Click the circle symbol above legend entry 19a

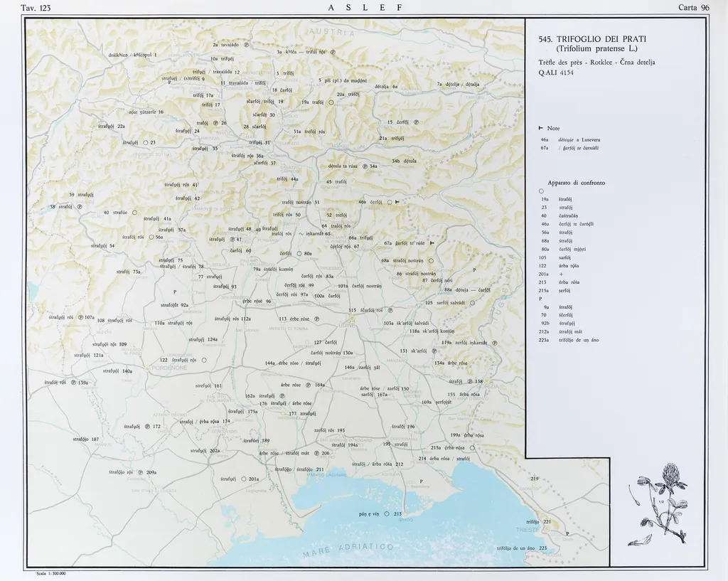tap(541, 191)
